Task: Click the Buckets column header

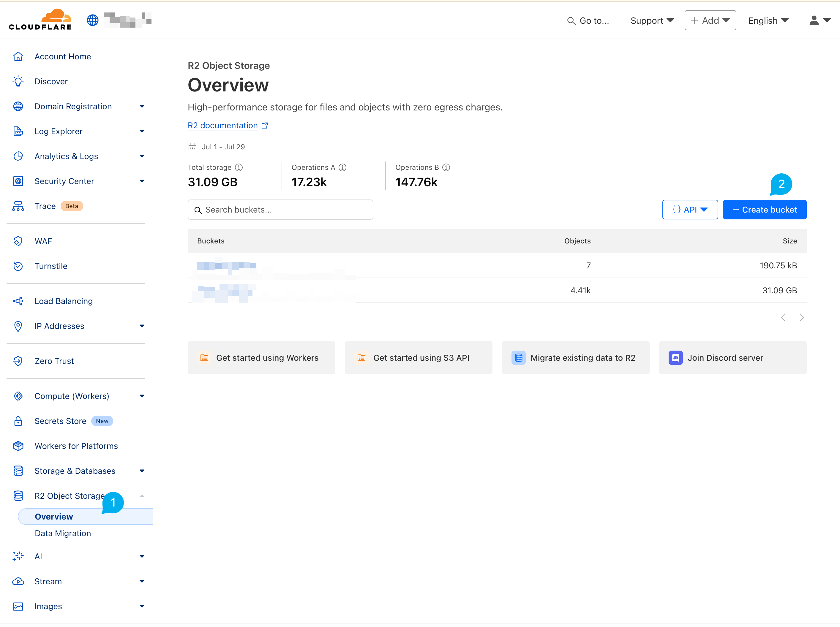Action: click(211, 241)
